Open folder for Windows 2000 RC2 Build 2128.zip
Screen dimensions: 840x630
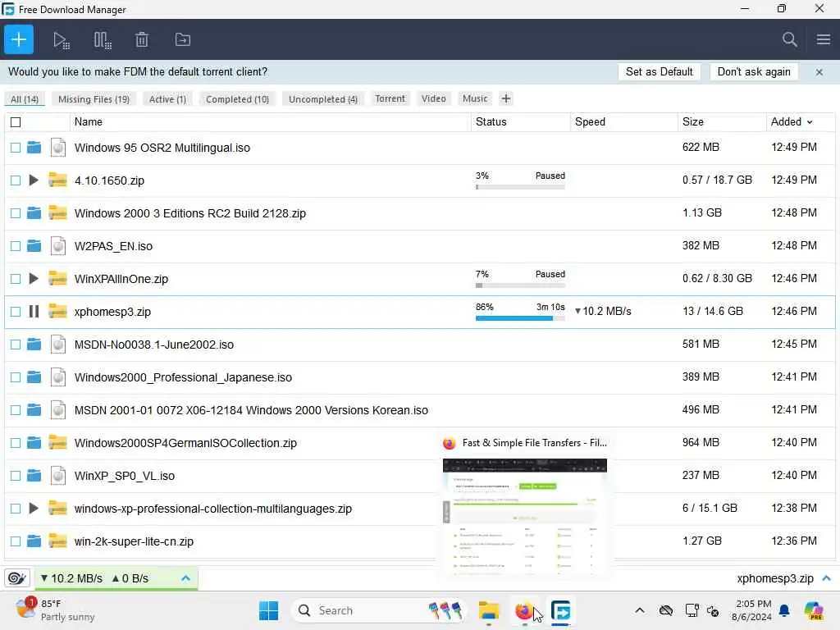click(x=34, y=213)
